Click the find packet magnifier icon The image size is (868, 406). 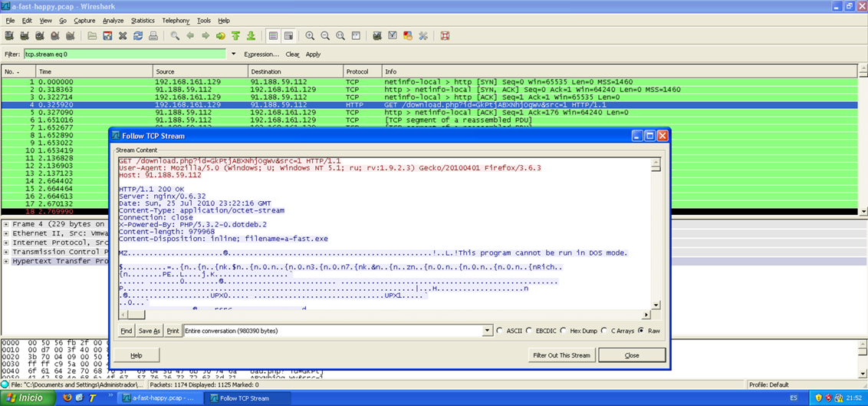click(175, 35)
